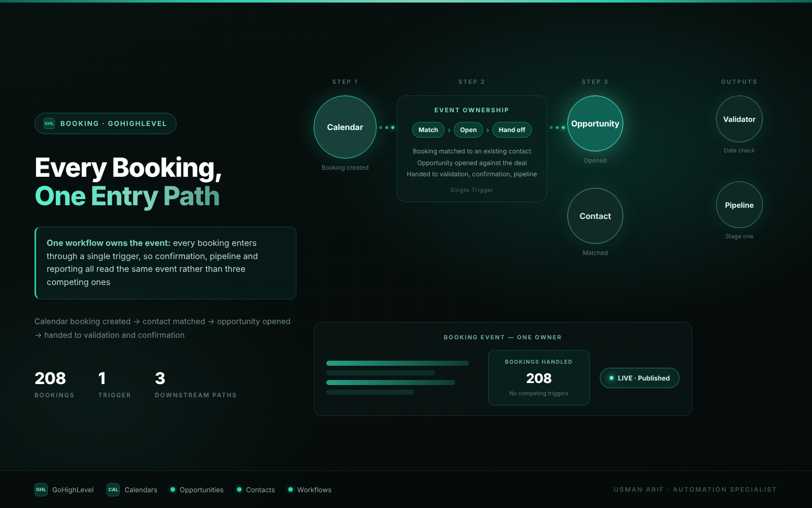Click the green dot next to Opportunities

click(x=173, y=490)
